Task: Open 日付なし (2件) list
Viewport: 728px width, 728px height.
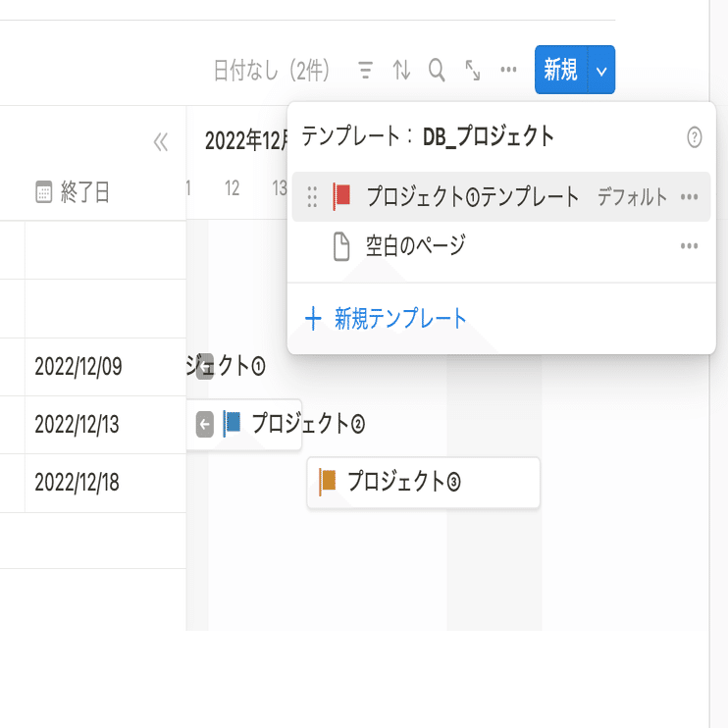Action: tap(272, 70)
